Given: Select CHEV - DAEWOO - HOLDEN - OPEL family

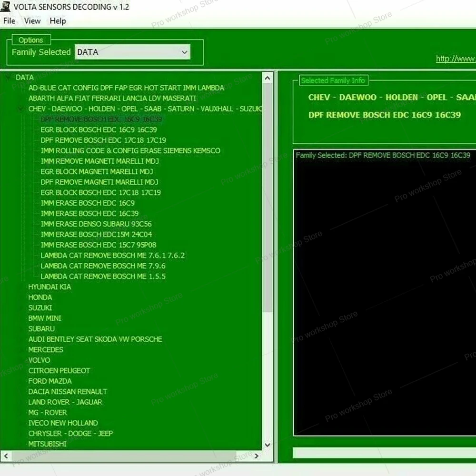Looking at the screenshot, I should (145, 109).
